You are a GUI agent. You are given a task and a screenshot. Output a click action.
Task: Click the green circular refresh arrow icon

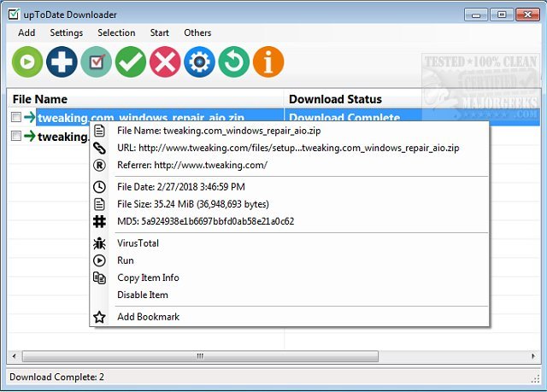coord(233,62)
